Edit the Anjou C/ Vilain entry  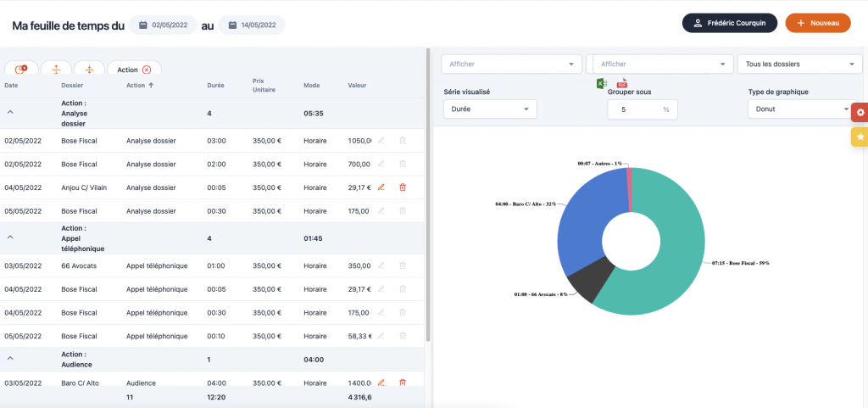tap(381, 187)
